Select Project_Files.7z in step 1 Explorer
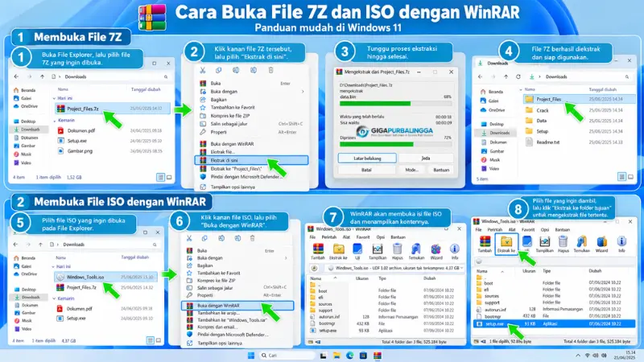 pyautogui.click(x=112, y=109)
